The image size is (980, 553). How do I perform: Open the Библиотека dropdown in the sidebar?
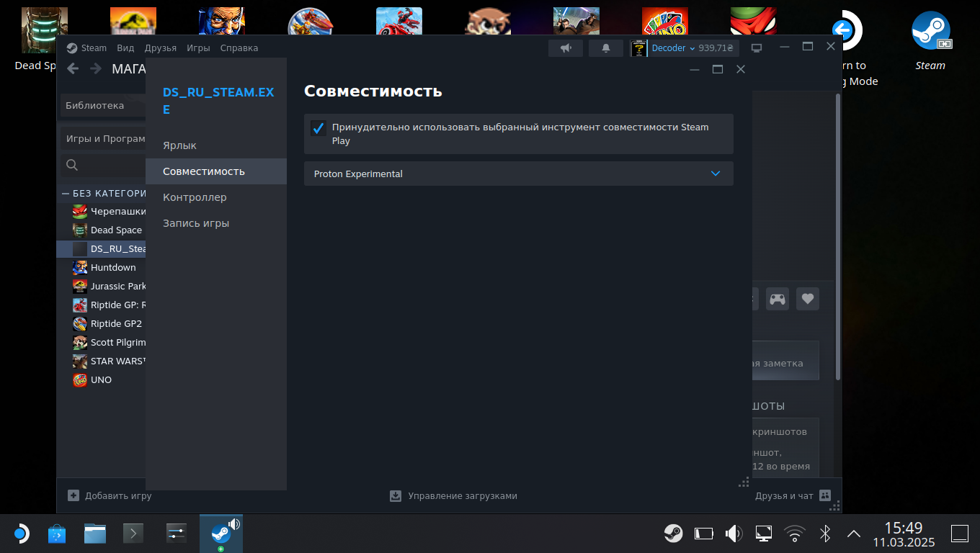tap(103, 106)
